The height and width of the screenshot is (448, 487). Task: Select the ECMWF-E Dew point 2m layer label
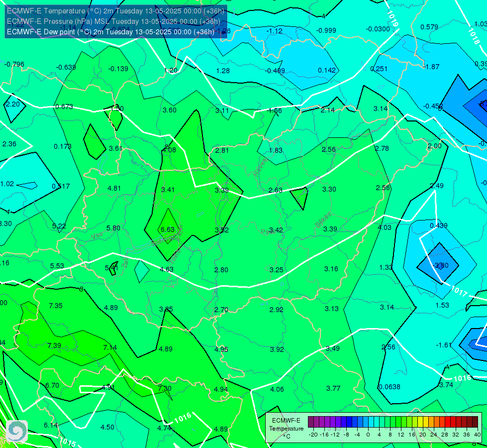(110, 32)
